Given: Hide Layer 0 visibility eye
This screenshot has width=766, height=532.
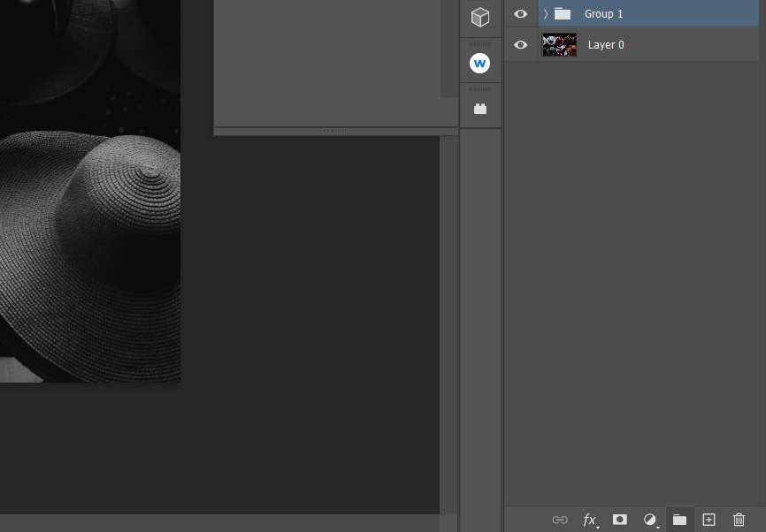Looking at the screenshot, I should click(521, 44).
